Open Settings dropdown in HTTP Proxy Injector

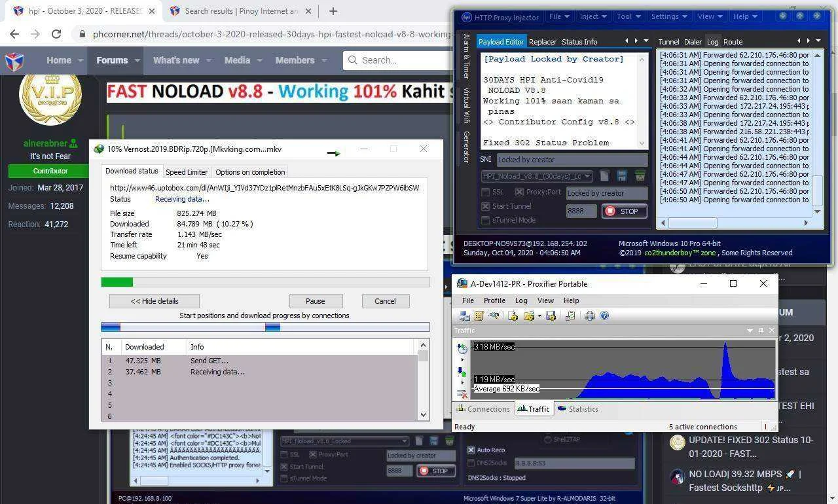point(670,16)
